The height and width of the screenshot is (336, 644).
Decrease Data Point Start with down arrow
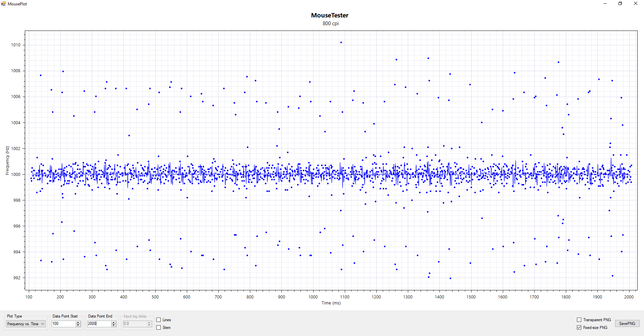[x=78, y=325]
